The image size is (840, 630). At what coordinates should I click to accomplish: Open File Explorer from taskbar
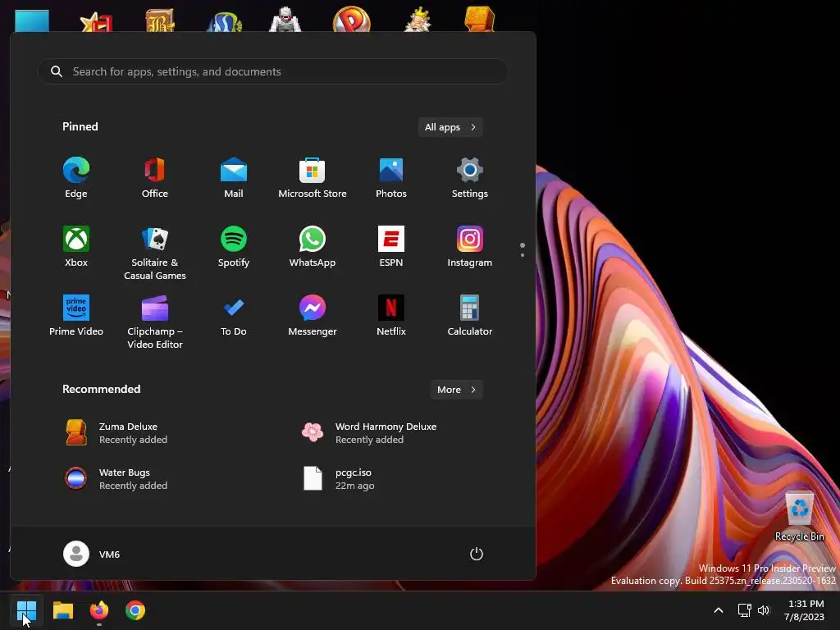click(62, 610)
